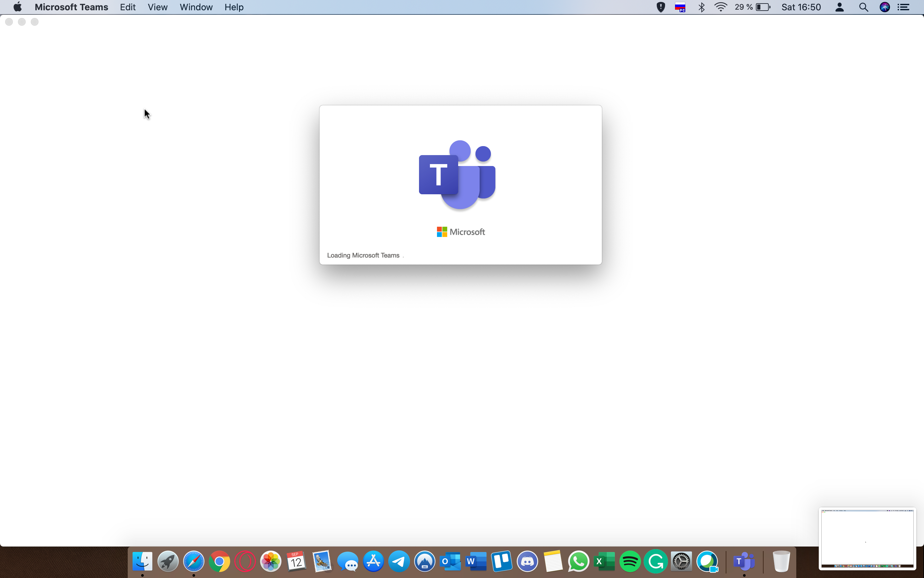Launch Microsoft Word from the Dock
924x578 pixels.
click(476, 561)
